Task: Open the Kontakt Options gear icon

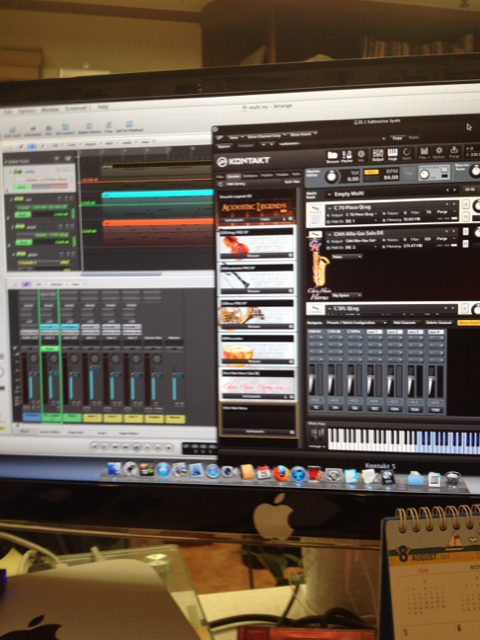Action: (x=439, y=153)
